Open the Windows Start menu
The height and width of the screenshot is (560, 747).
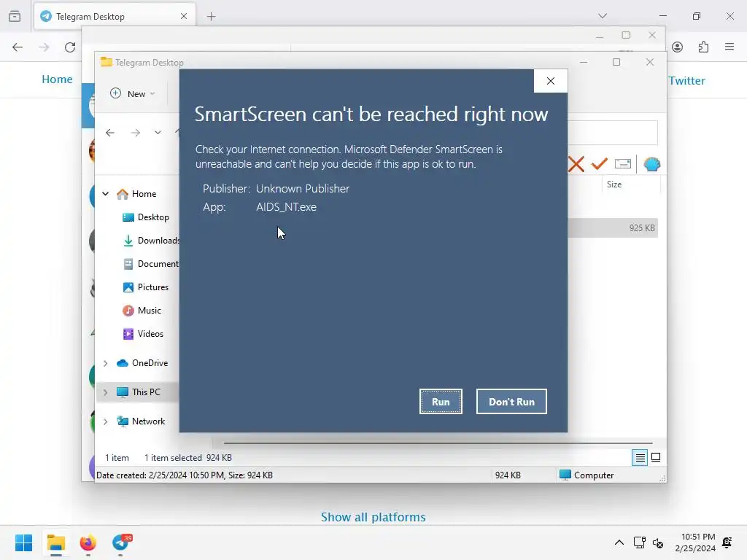pyautogui.click(x=24, y=542)
